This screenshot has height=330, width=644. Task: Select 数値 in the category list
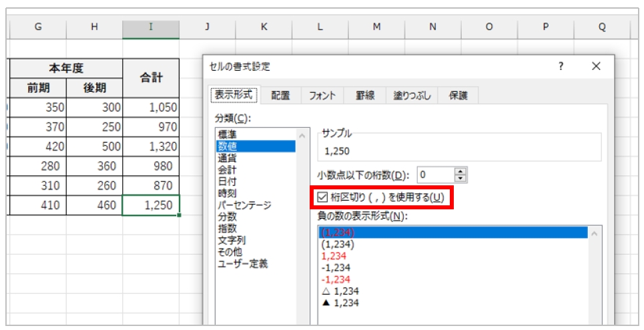pos(256,146)
